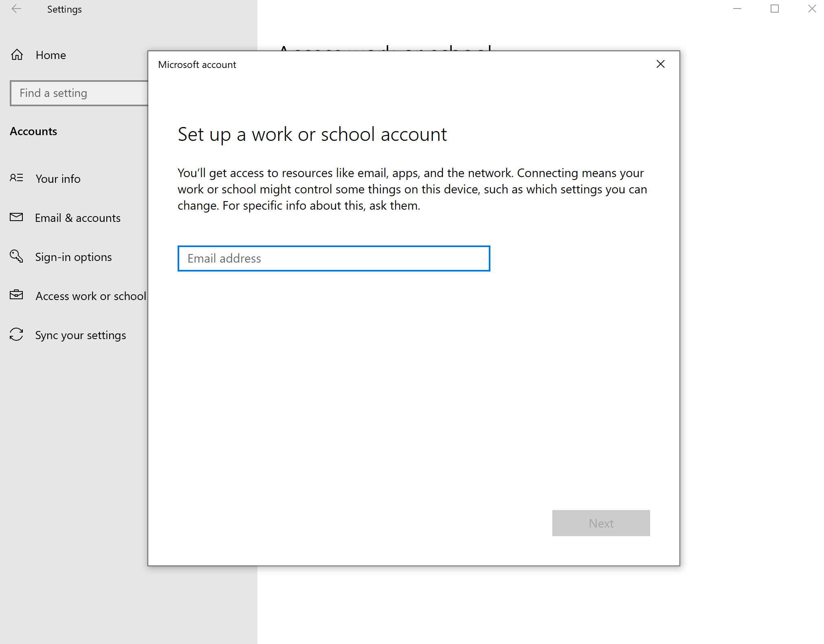The width and height of the screenshot is (824, 644).
Task: Click the Accounts heading in sidebar
Action: pyautogui.click(x=33, y=131)
